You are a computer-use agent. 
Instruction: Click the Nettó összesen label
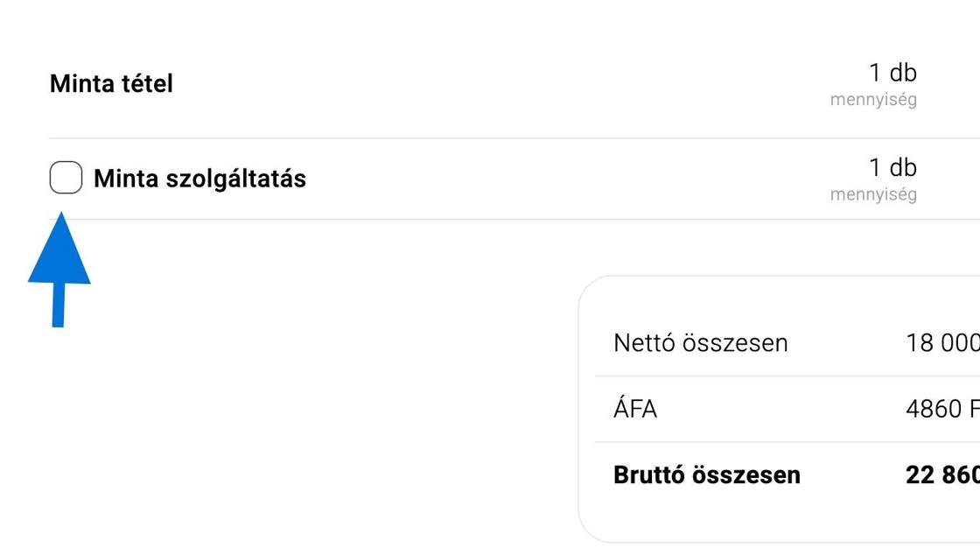pyautogui.click(x=700, y=342)
